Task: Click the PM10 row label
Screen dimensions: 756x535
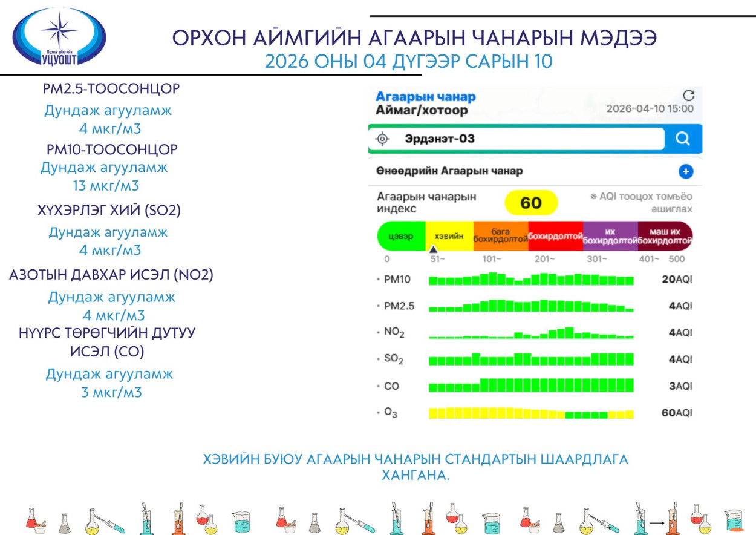Action: pos(396,280)
